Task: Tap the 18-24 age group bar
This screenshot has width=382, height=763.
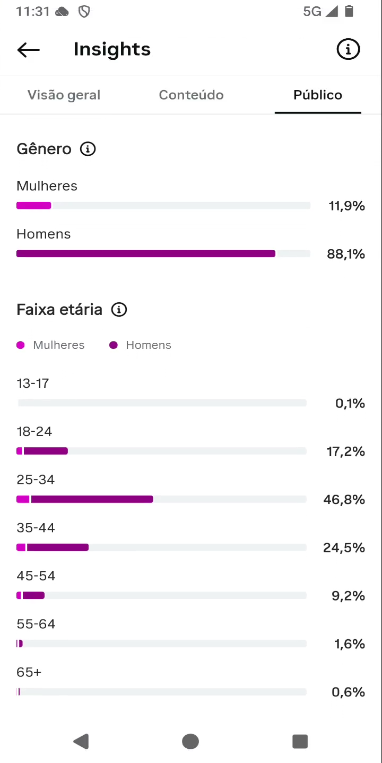Action: 162,451
